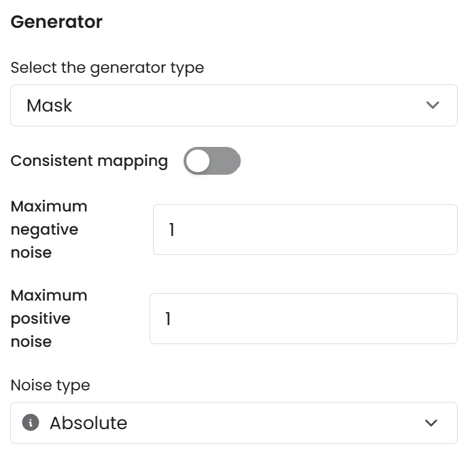The width and height of the screenshot is (476, 457).
Task: Click the Consistent mapping label text
Action: pos(89,161)
